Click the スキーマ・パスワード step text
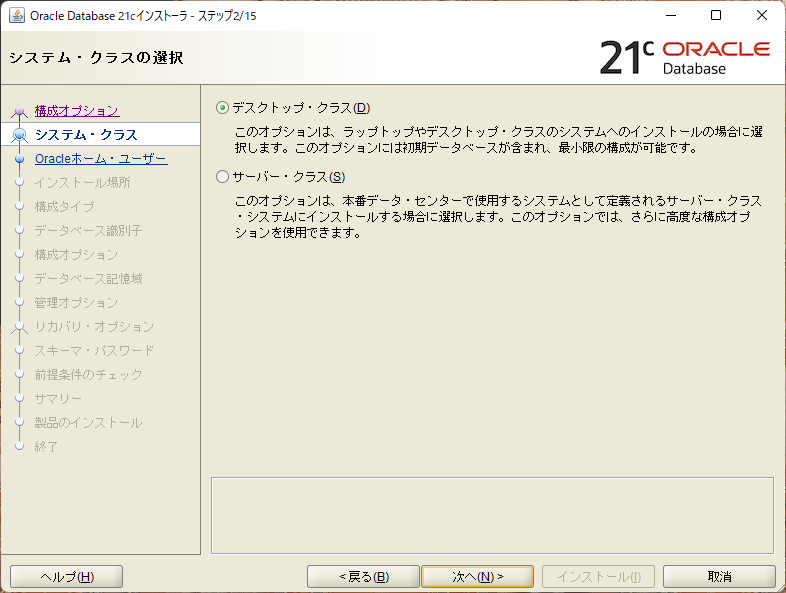The width and height of the screenshot is (786, 593). tap(94, 350)
